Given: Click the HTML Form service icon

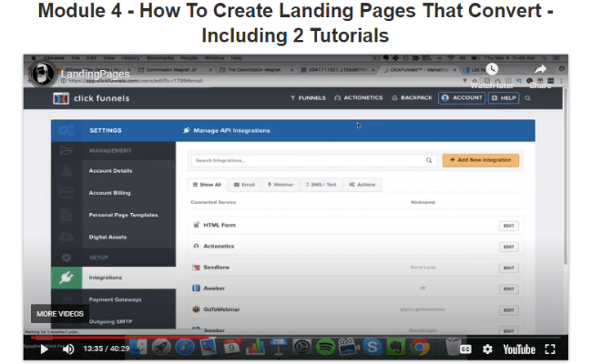Looking at the screenshot, I should tap(196, 225).
